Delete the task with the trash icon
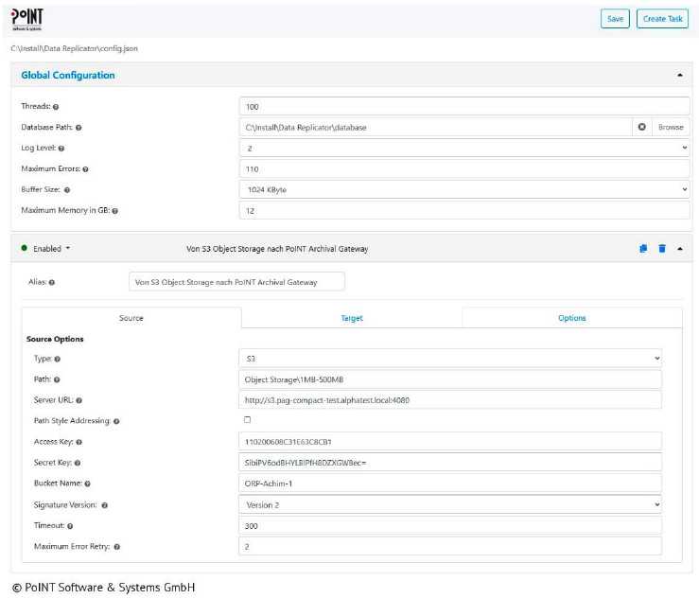 coord(662,249)
